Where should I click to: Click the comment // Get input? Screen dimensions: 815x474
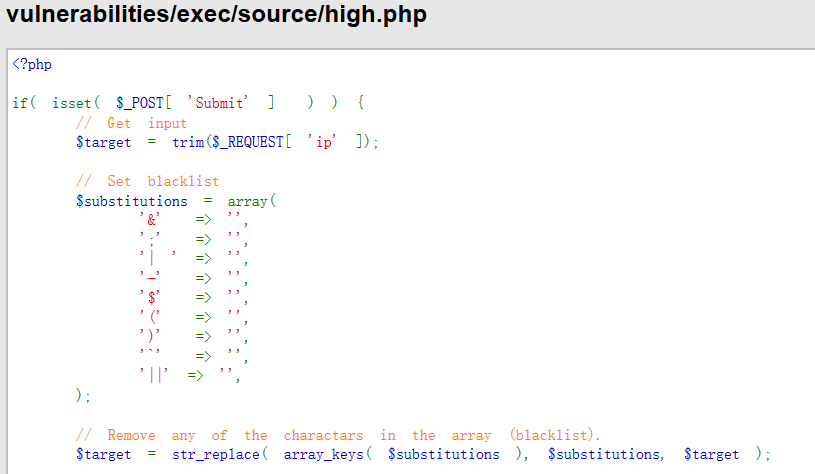click(x=132, y=123)
